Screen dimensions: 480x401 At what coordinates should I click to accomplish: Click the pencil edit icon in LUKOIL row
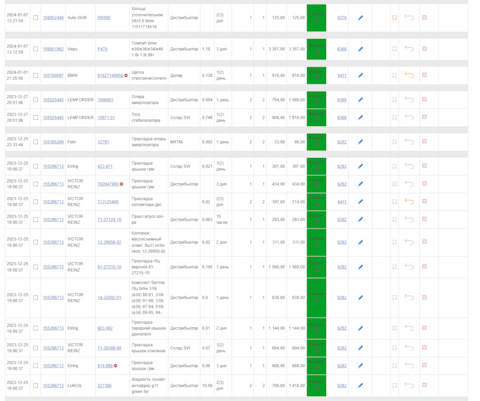pyautogui.click(x=360, y=386)
